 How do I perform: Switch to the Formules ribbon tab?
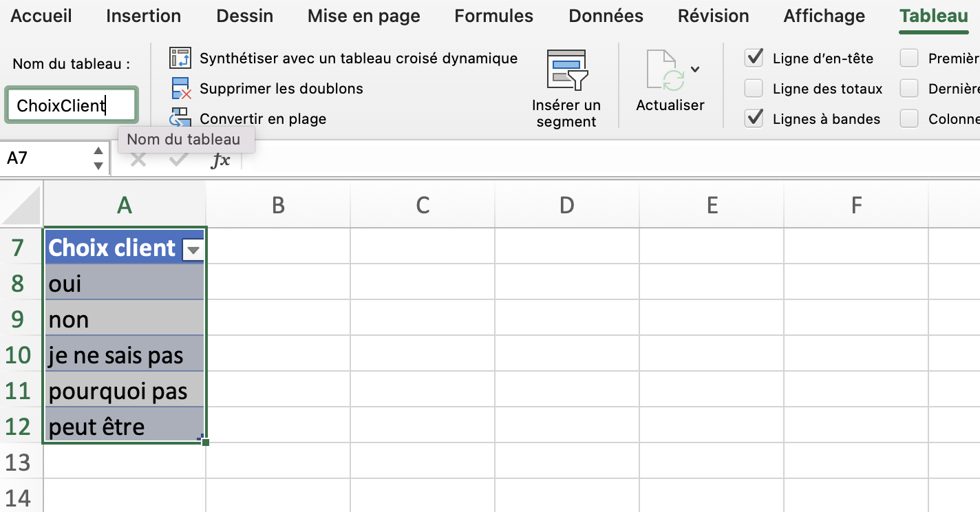[x=493, y=16]
